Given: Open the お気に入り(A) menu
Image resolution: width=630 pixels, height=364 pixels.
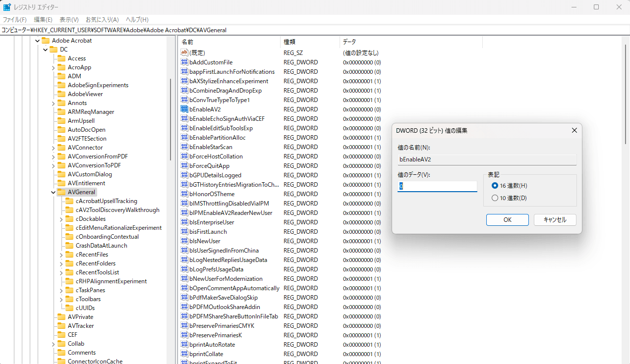Looking at the screenshot, I should [102, 20].
